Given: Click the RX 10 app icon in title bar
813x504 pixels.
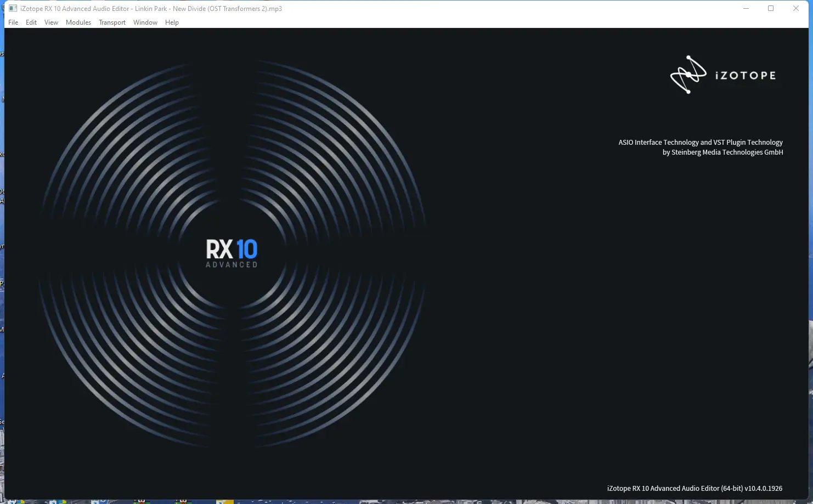Looking at the screenshot, I should click(13, 8).
